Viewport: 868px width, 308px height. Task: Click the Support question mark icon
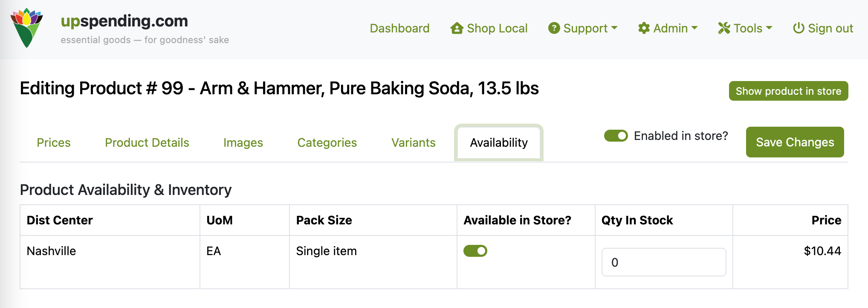(x=554, y=28)
